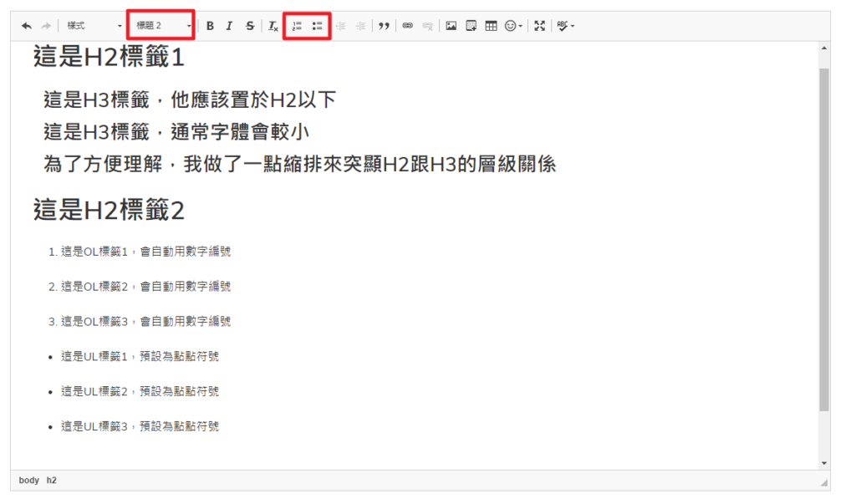Toggle bold formatting
856x504 pixels.
[210, 26]
